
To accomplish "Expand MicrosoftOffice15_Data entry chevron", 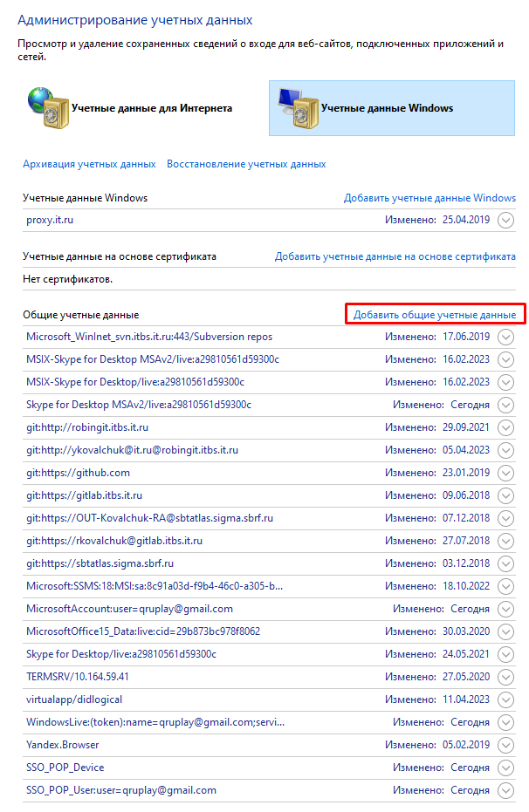I will pos(505,631).
